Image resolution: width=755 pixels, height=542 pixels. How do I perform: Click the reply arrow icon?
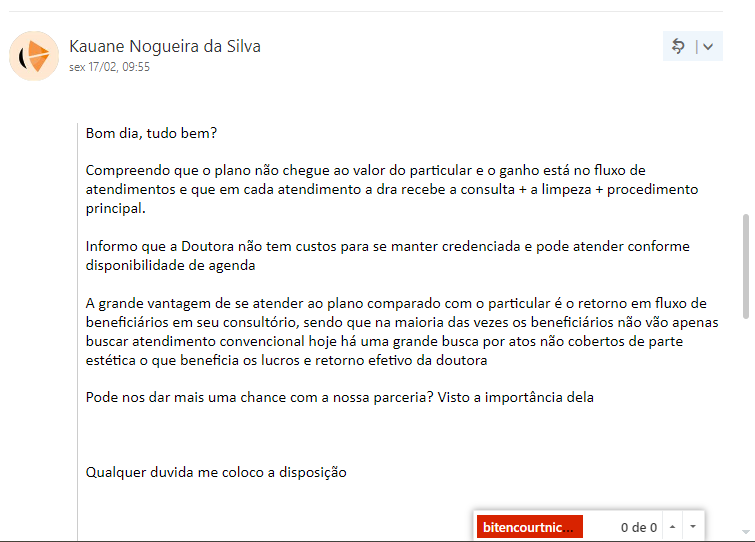678,46
